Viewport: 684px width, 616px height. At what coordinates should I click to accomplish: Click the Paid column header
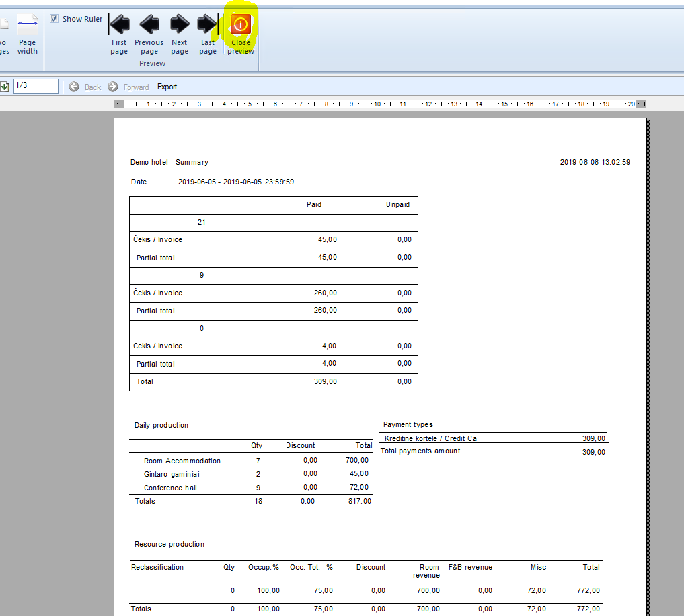click(314, 204)
